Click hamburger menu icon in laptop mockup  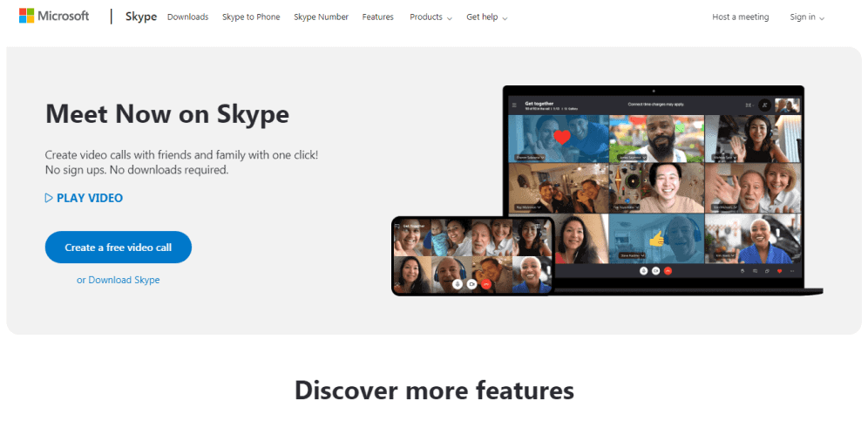tap(514, 105)
